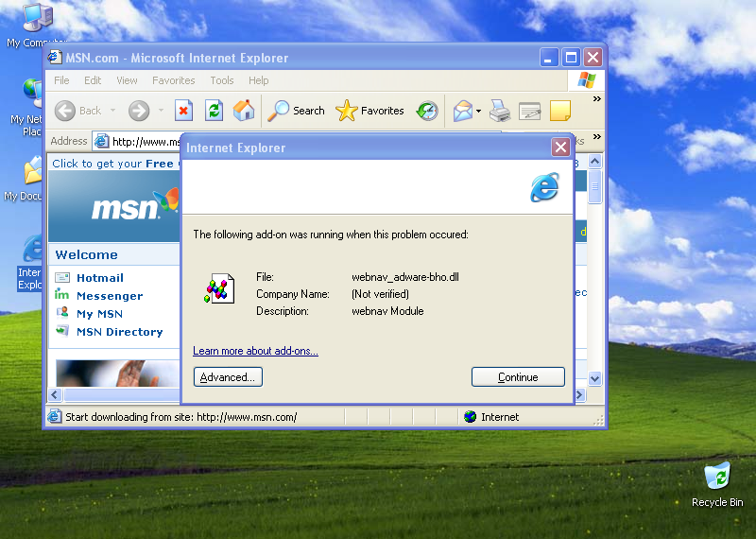Open the MSN Directory link

120,332
